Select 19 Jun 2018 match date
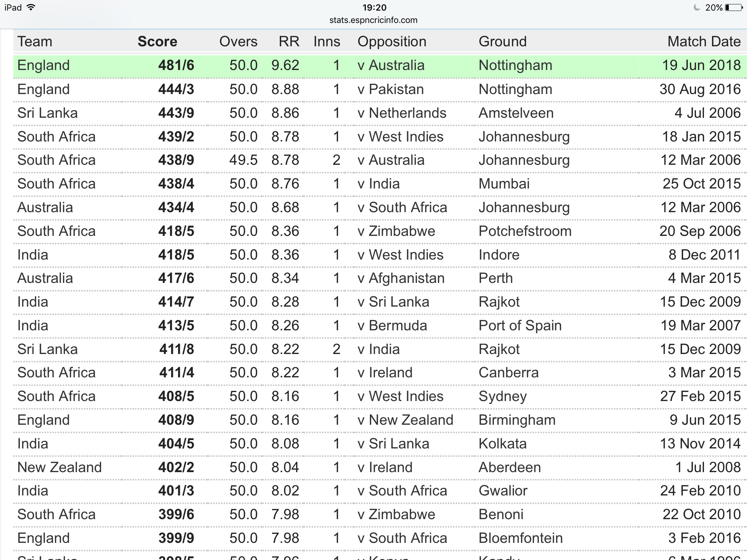 [x=701, y=66]
